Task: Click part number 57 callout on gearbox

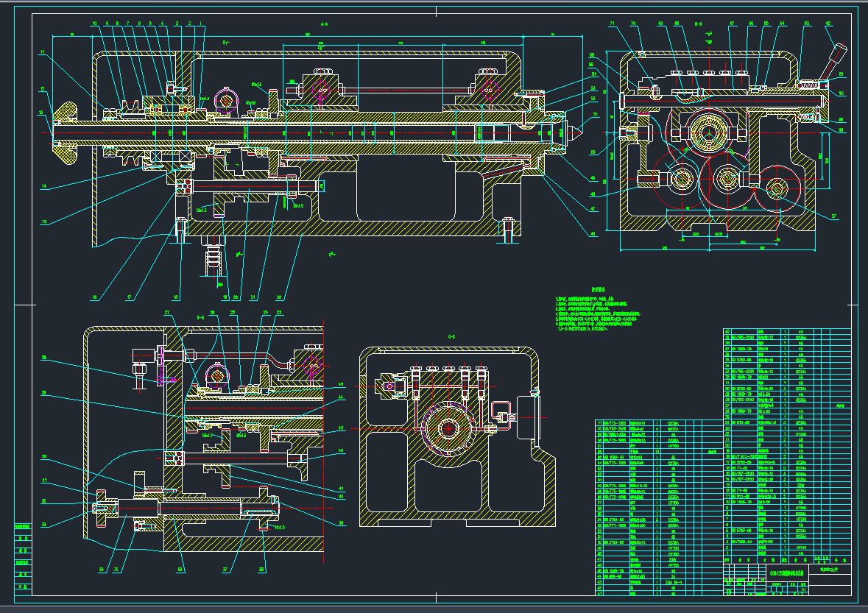Action: coord(834,216)
